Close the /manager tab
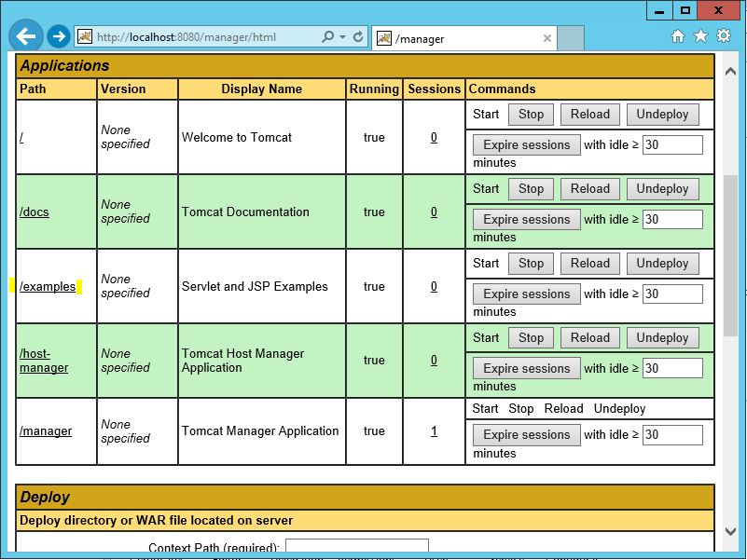747x560 pixels. 547,38
